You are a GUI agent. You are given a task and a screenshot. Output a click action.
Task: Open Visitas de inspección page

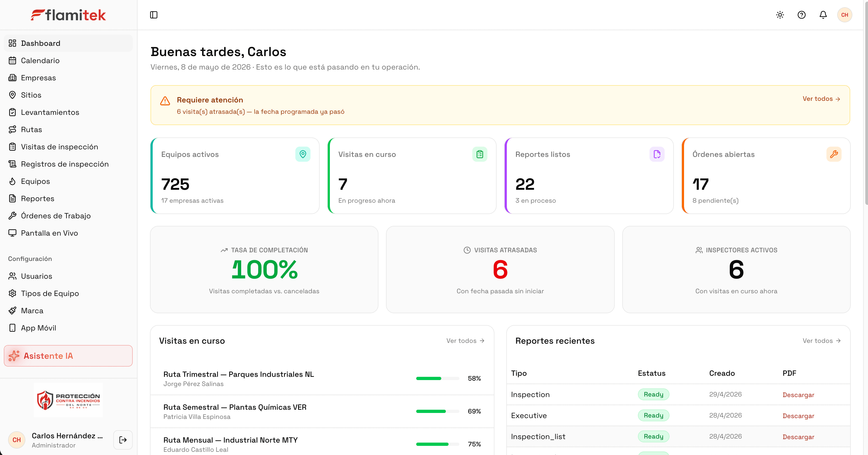tap(68, 147)
